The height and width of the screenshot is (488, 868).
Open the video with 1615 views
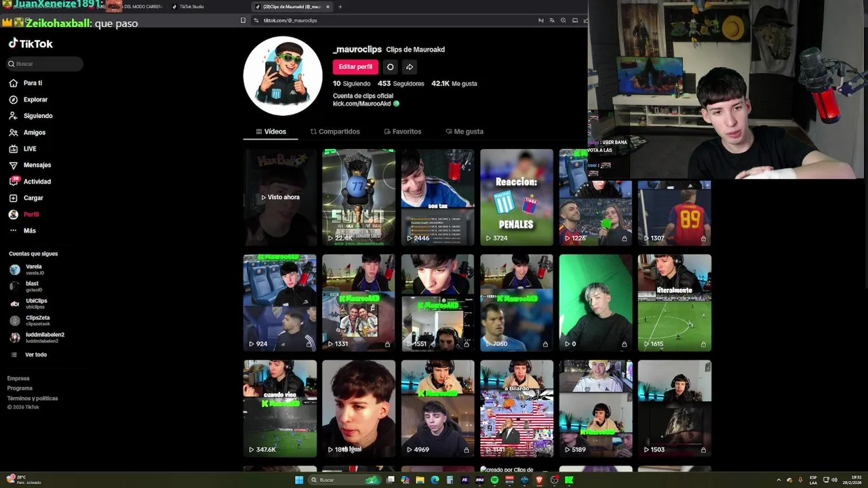tap(675, 303)
